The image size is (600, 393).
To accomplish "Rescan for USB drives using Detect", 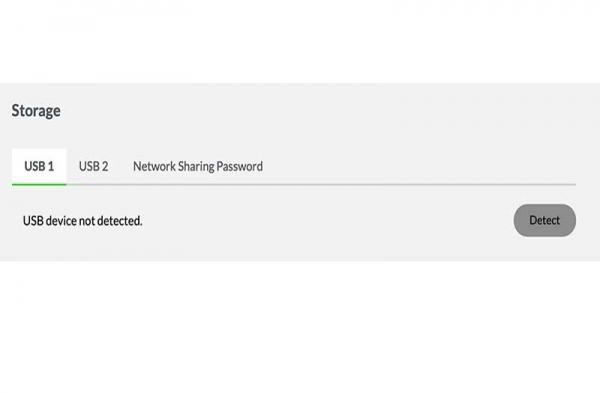I will coord(545,220).
